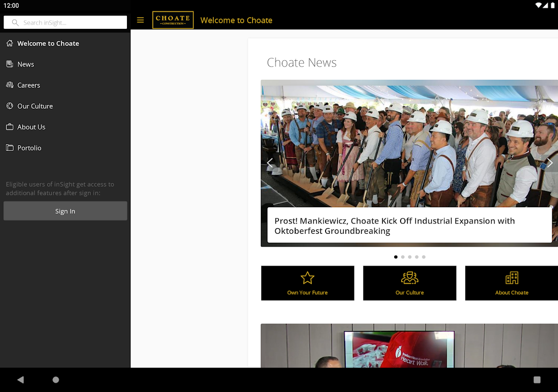Click the globe icon beside Our Culture
558x392 pixels.
tap(10, 106)
